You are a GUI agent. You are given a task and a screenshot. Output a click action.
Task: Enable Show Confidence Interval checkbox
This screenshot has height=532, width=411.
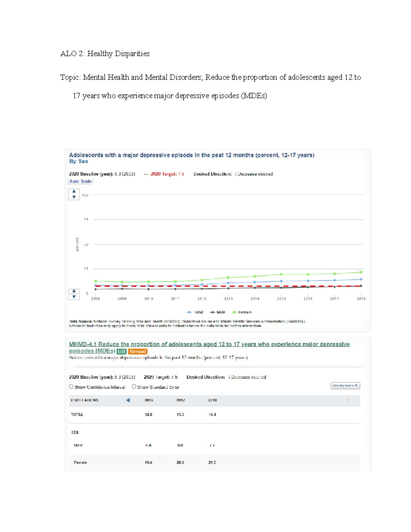click(71, 386)
